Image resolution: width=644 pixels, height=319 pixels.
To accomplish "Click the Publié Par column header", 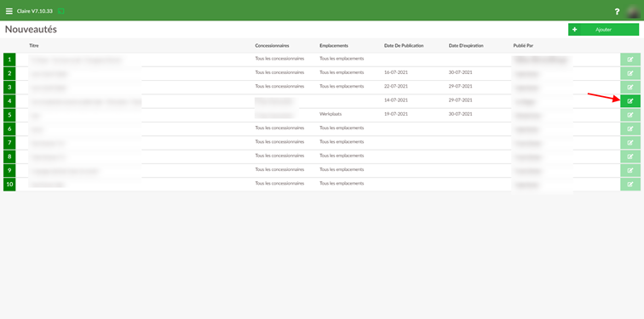I will pos(523,46).
